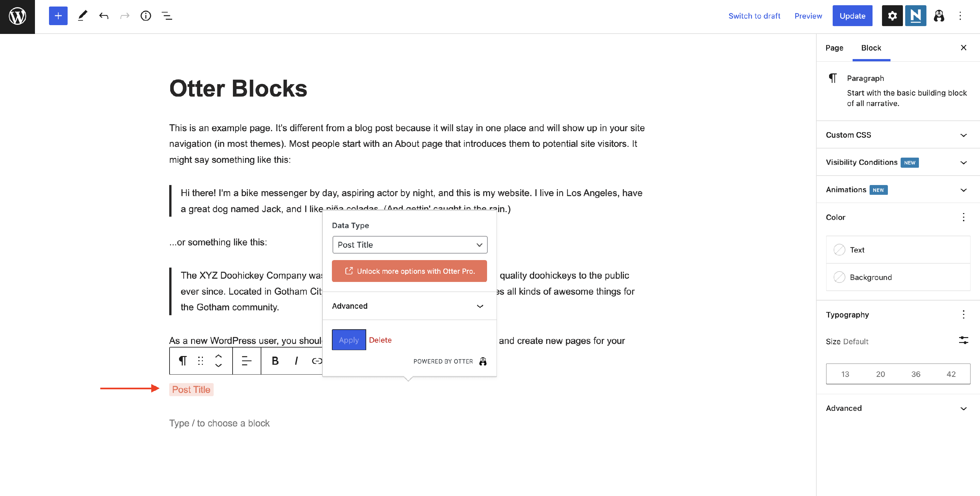Image resolution: width=980 pixels, height=496 pixels.
Task: Open the Otter plugin sidebar icon
Action: tap(939, 16)
